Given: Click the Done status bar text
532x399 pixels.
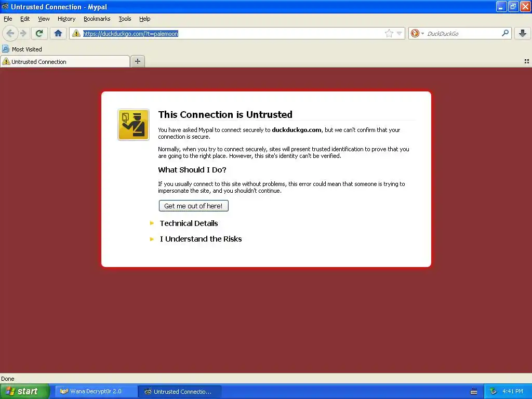Looking at the screenshot, I should [8, 379].
